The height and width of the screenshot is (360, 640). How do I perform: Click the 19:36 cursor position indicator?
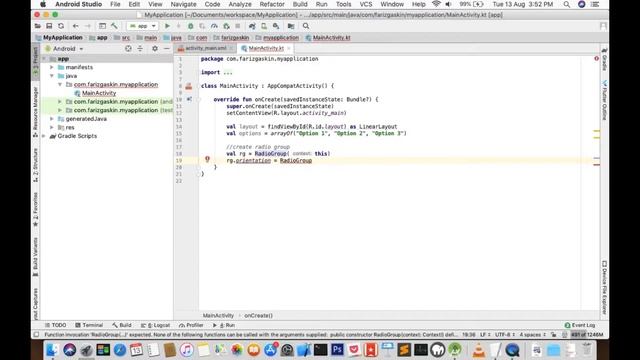(x=469, y=335)
